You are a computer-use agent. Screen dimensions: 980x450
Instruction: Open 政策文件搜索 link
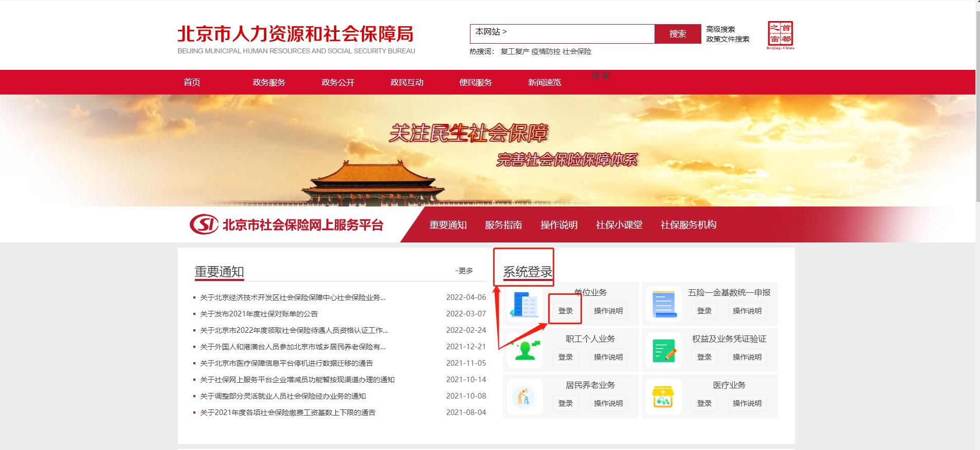click(728, 39)
